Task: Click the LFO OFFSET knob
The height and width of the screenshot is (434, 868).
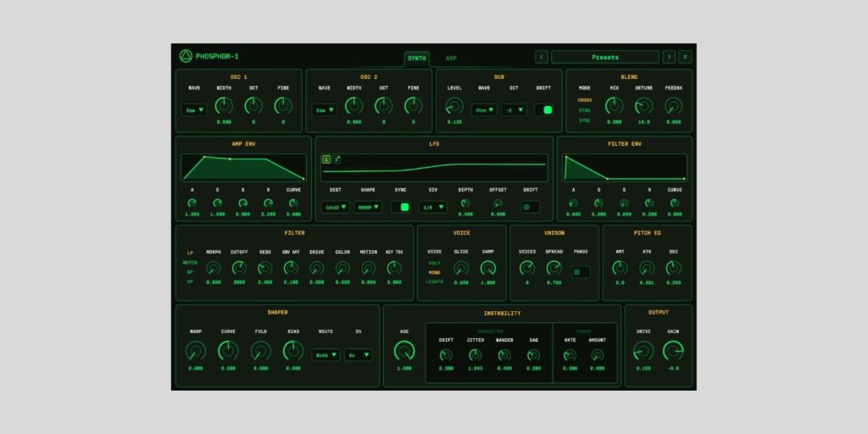Action: pyautogui.click(x=498, y=203)
